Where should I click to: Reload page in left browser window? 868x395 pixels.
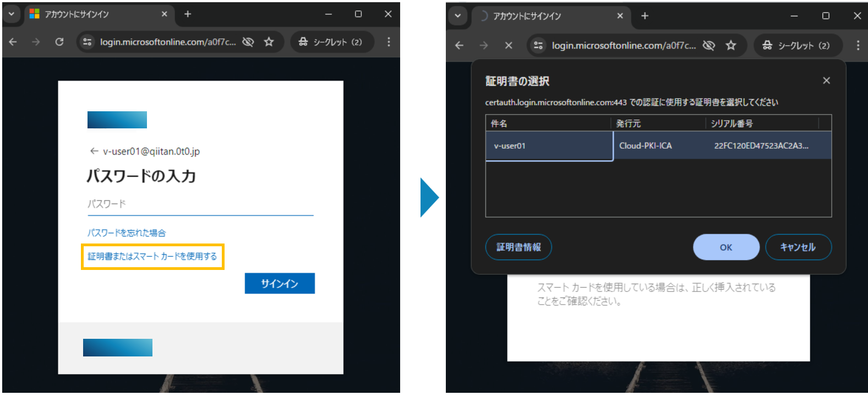point(59,42)
